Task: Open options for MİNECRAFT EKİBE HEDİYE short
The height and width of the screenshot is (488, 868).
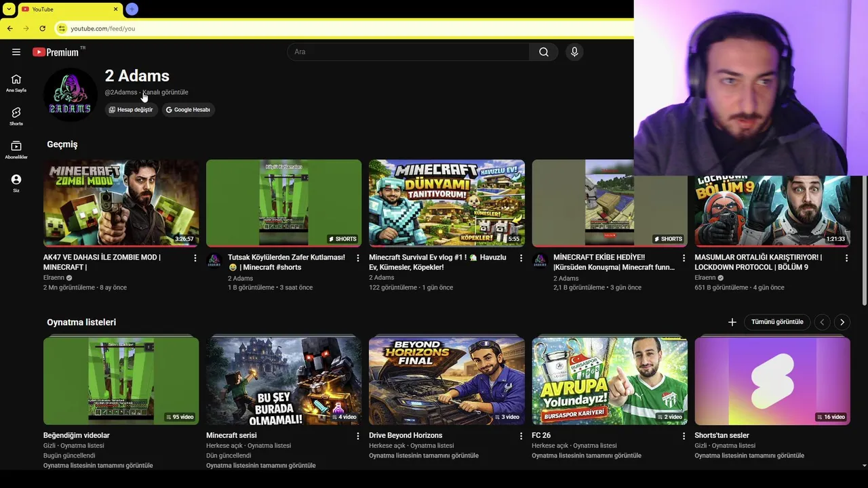Action: point(684,258)
